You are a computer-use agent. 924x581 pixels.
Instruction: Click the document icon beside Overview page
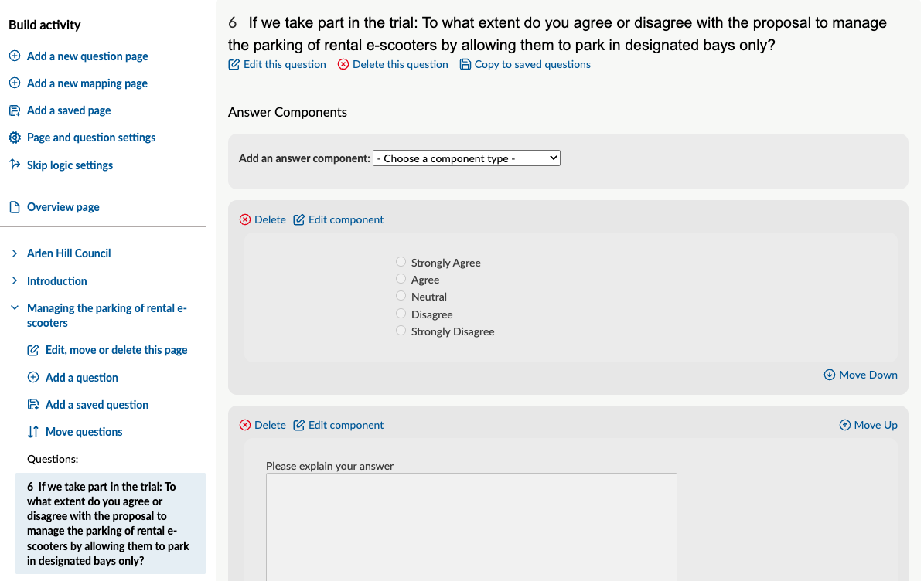(x=15, y=206)
